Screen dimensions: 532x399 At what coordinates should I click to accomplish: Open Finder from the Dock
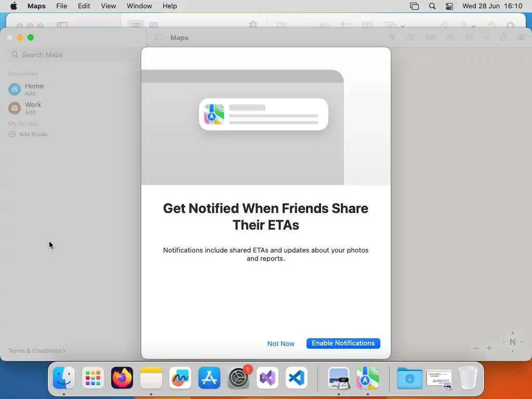(64, 378)
